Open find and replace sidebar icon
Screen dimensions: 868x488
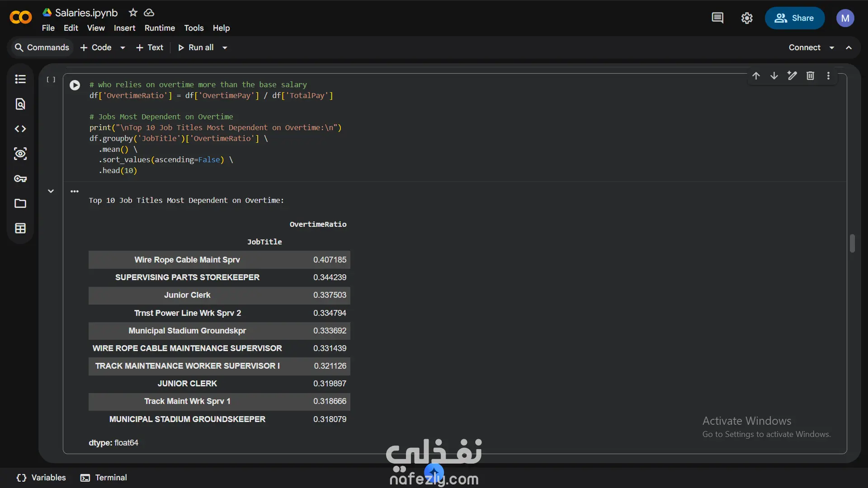[x=20, y=104]
